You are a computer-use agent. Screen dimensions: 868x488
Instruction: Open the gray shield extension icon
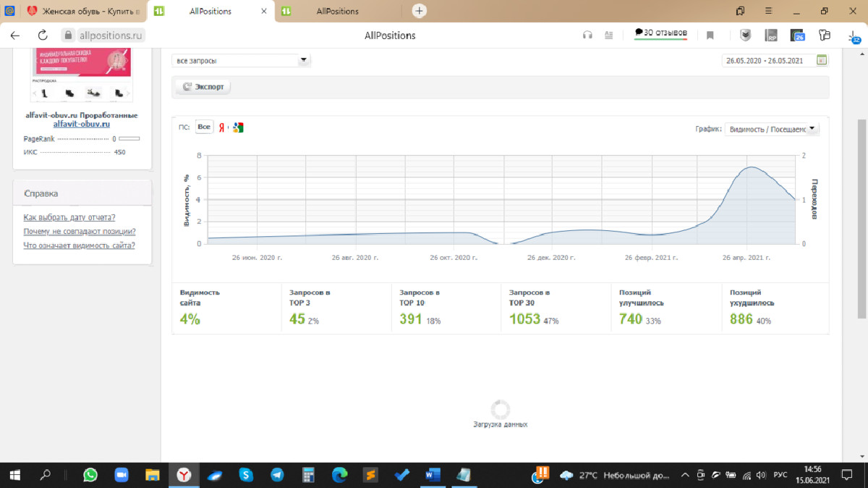[x=746, y=35]
